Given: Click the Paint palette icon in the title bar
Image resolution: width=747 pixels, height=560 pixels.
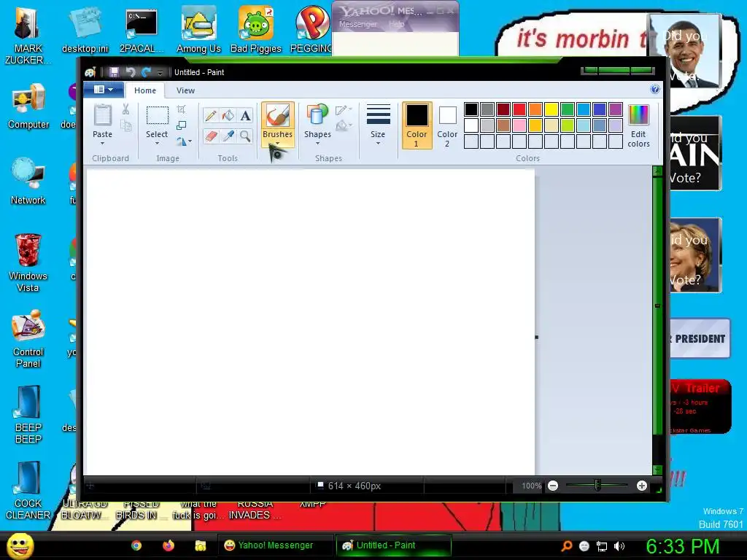Looking at the screenshot, I should pyautogui.click(x=90, y=72).
